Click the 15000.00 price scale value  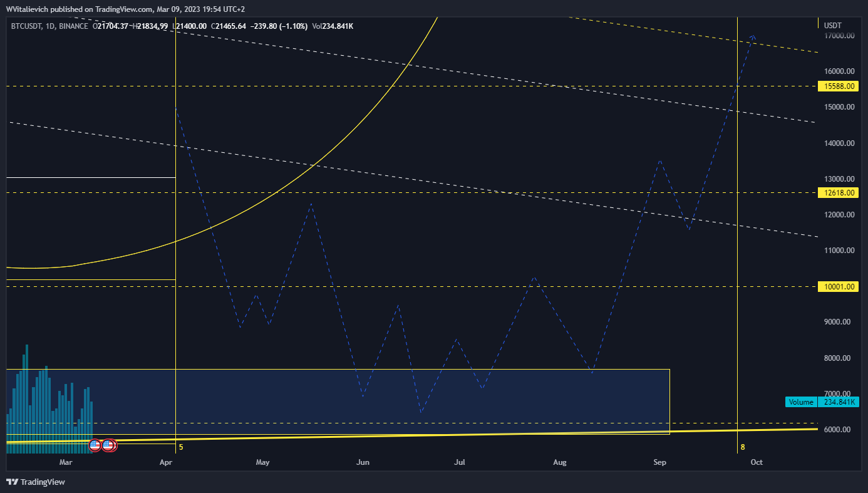point(839,107)
